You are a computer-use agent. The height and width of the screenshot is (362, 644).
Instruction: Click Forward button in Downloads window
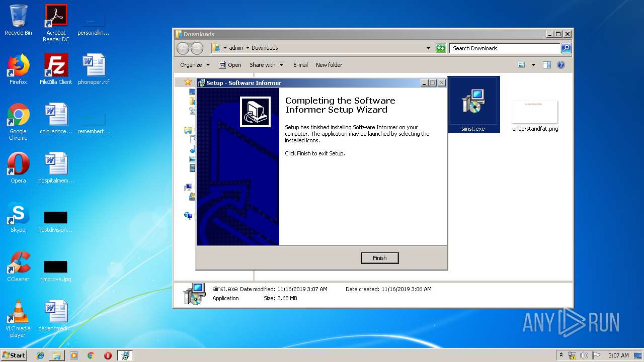click(197, 48)
